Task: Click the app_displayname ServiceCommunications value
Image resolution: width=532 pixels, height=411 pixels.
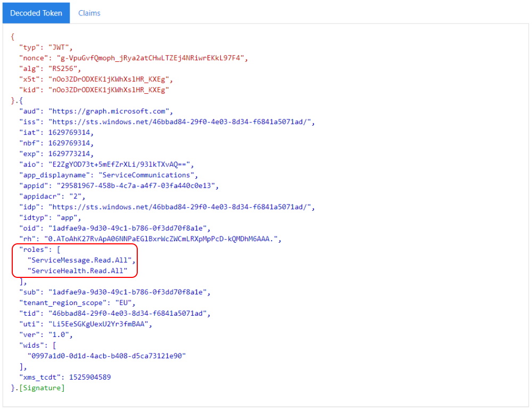Action: point(146,175)
